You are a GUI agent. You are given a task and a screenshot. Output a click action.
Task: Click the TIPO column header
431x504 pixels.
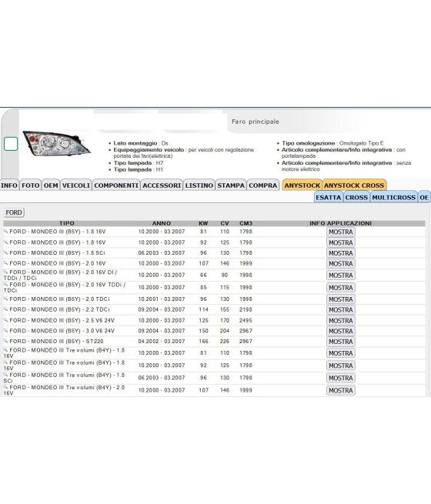66,223
